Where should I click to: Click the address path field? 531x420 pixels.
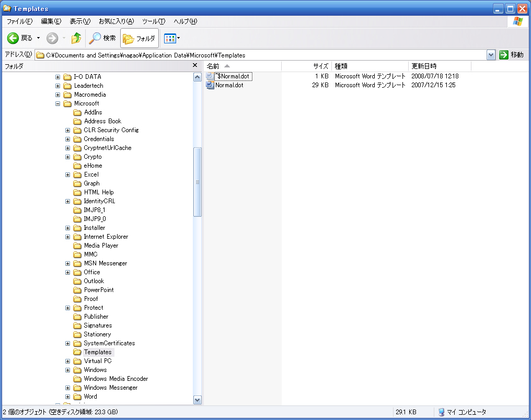click(x=261, y=55)
